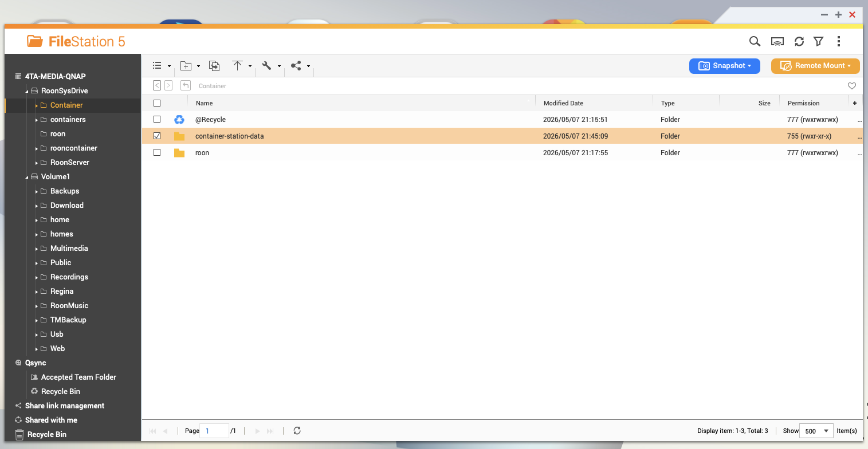Open the search magnifier in FileStation header

[x=755, y=41]
